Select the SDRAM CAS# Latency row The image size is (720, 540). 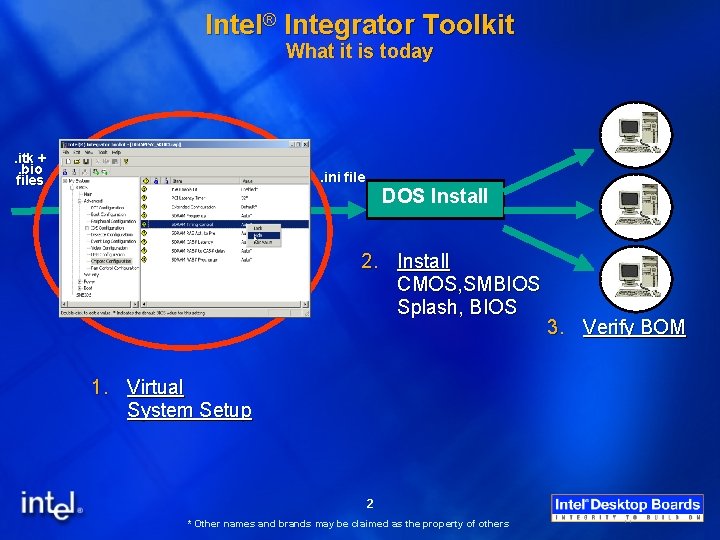click(225, 242)
